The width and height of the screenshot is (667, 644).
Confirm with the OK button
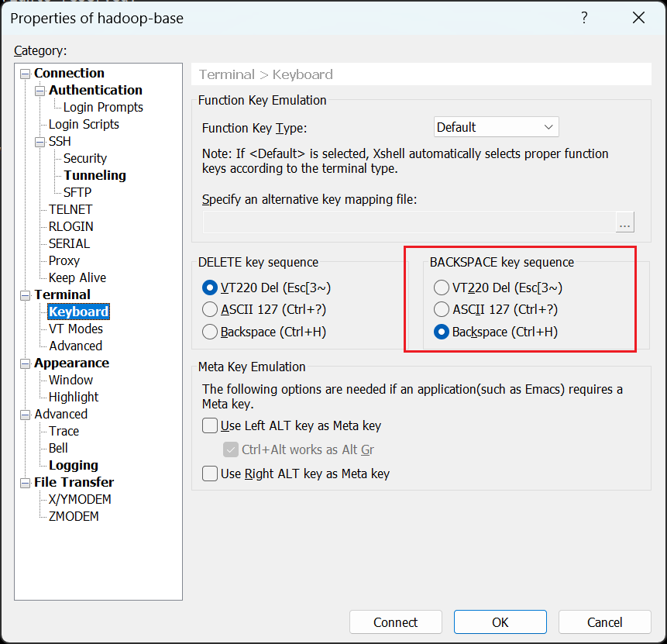point(500,622)
